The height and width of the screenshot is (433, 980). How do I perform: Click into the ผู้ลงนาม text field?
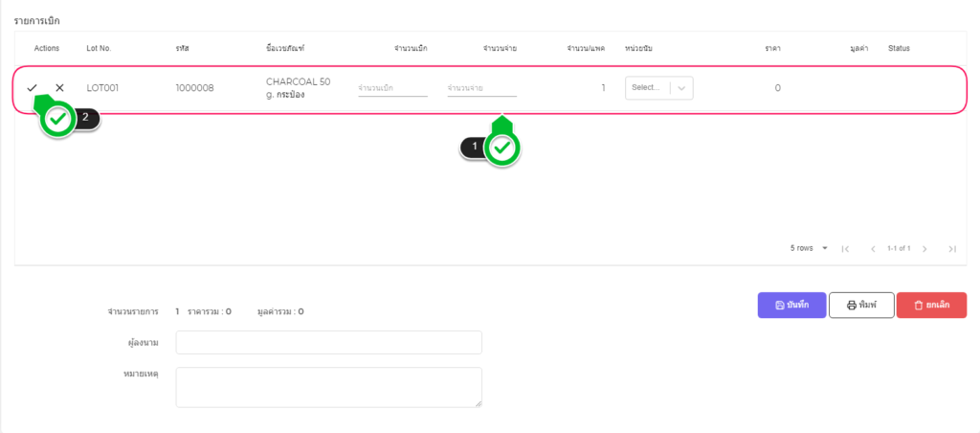point(328,343)
